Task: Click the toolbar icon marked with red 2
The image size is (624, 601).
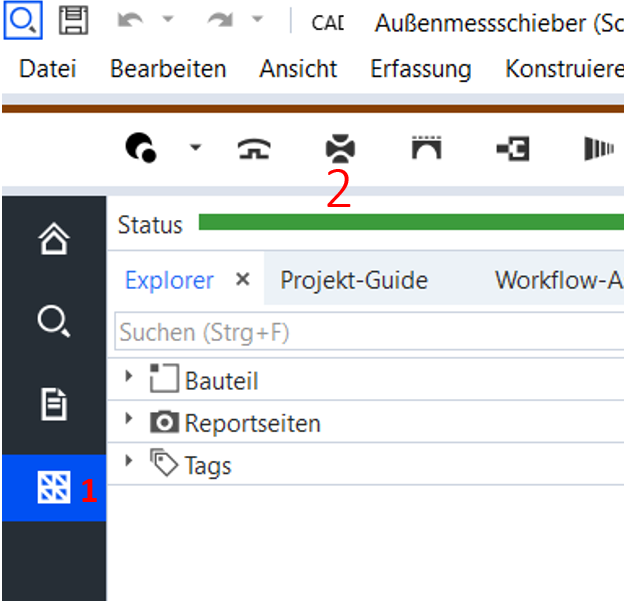Action: coord(340,148)
